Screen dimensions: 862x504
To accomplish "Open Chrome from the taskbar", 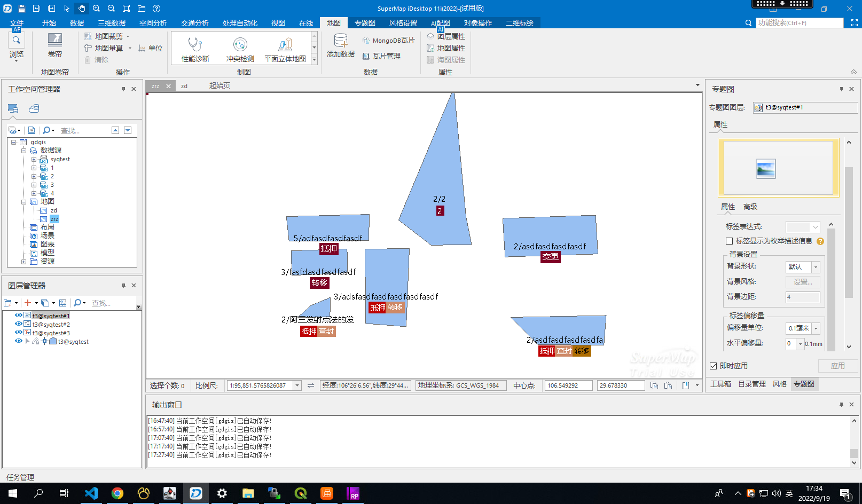I will coord(117,493).
